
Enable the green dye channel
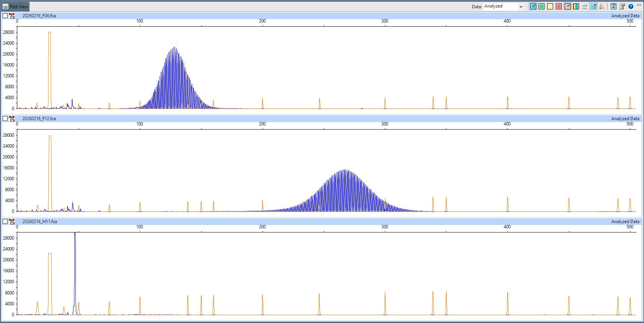point(541,6)
